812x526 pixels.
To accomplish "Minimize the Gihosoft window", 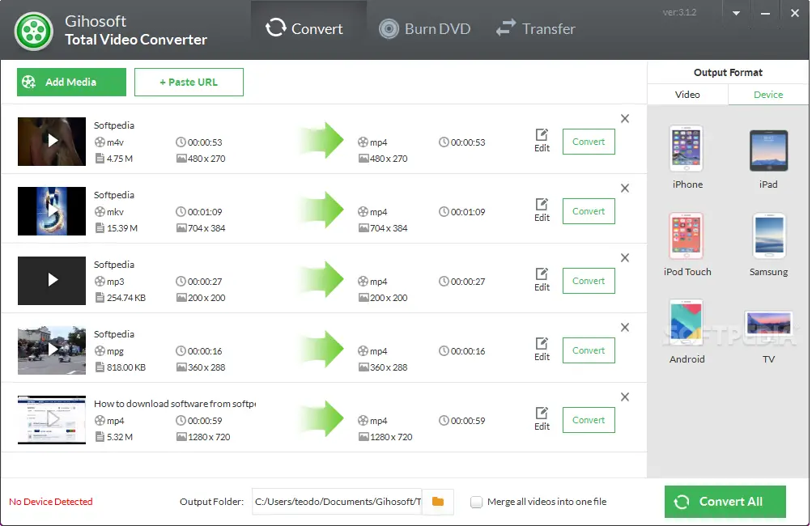I will click(x=765, y=14).
